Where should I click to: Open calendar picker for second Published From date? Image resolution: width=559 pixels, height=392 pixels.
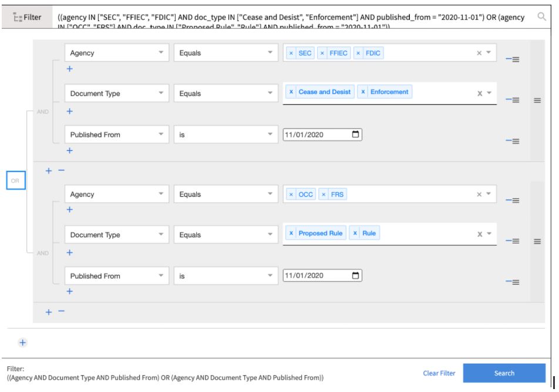(355, 275)
